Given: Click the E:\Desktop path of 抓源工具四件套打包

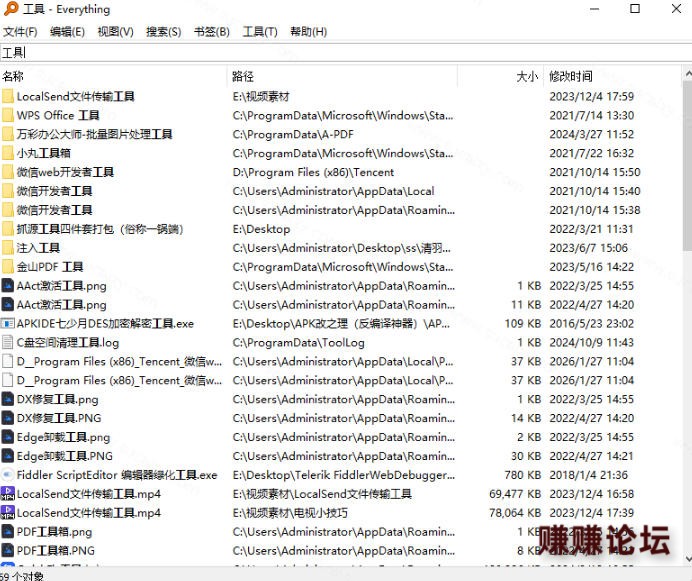Looking at the screenshot, I should pos(261,229).
